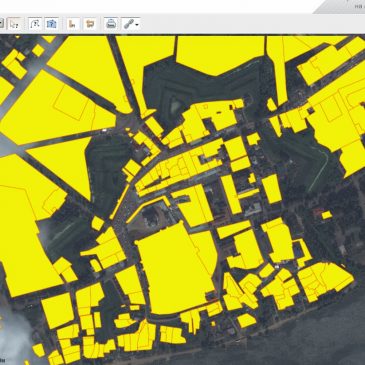Pick the small isolated yellow parcel near red roof
365x365 pixels.
[327, 215]
